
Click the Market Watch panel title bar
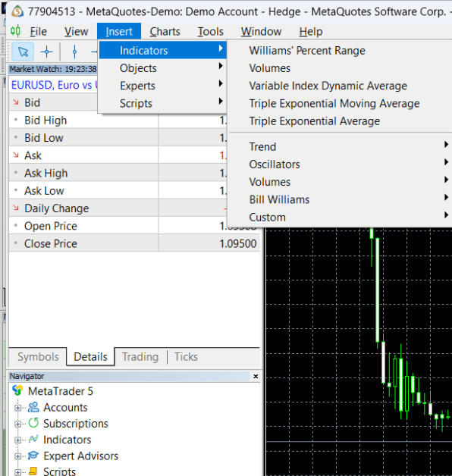coord(53,69)
